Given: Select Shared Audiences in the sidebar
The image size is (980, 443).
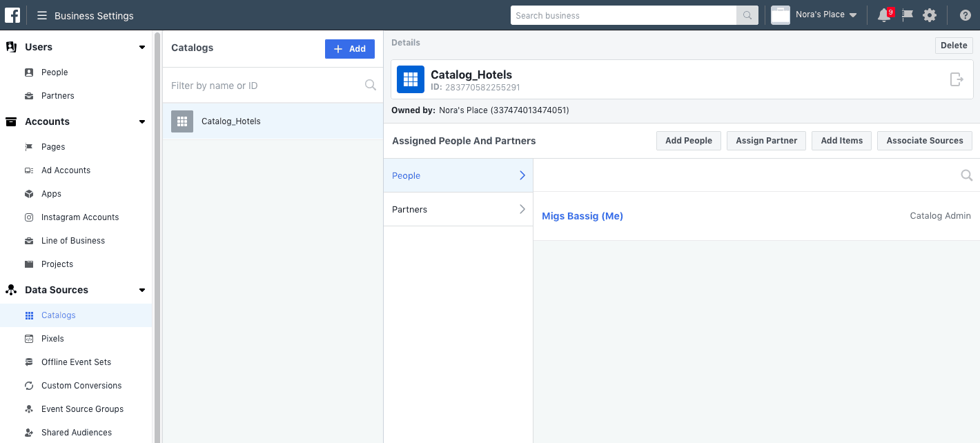Looking at the screenshot, I should (x=77, y=432).
